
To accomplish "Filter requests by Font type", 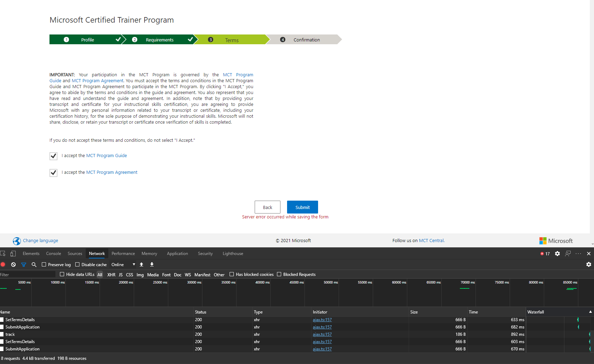I will [166, 274].
